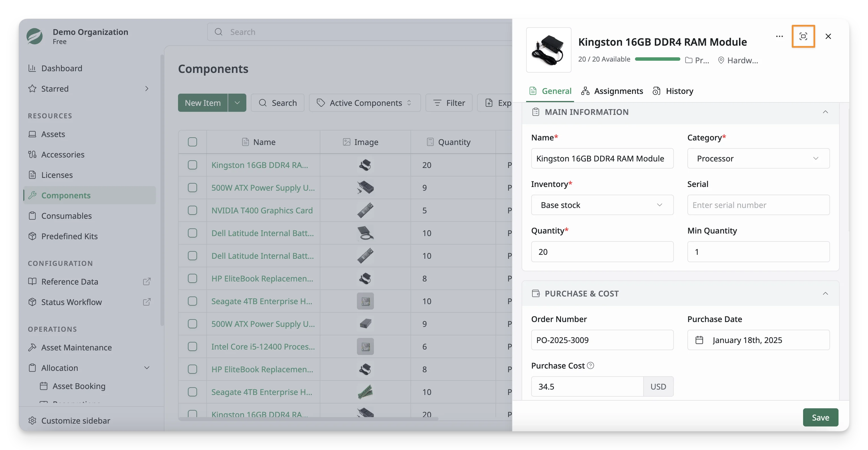
Task: Click the table horizontal scrollbar
Action: pyautogui.click(x=309, y=419)
